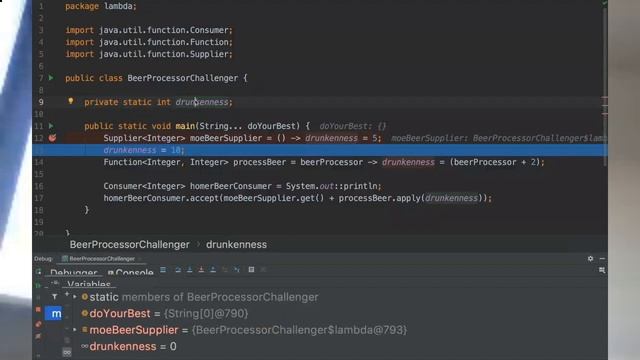Click the red Force Step Into button
640x360 pixels.
201,269
